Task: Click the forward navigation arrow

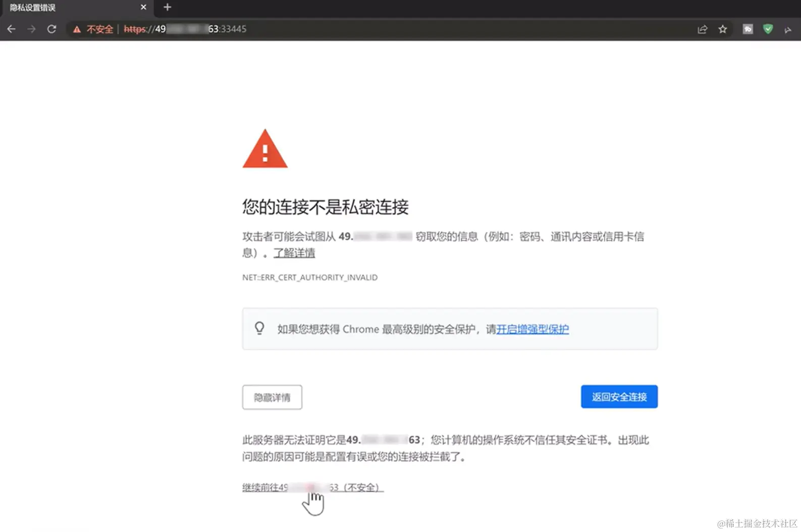Action: [x=31, y=29]
